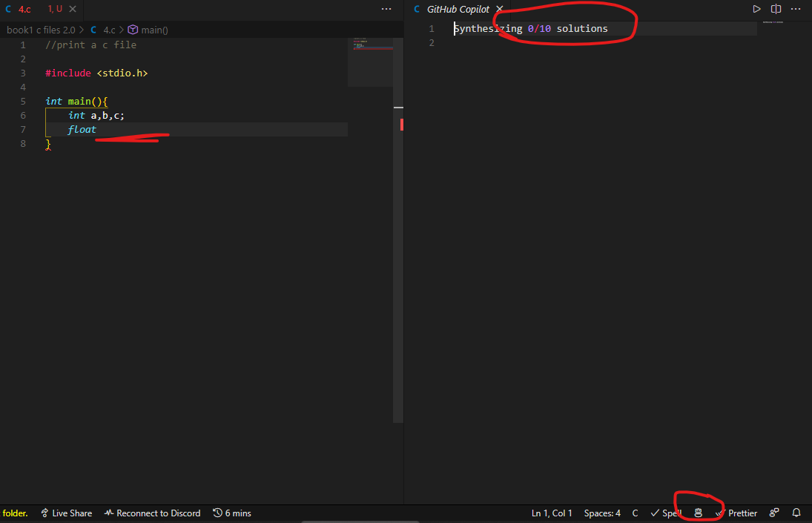The image size is (812, 523).
Task: Click the 6 mins timer status icon
Action: pyautogui.click(x=232, y=513)
